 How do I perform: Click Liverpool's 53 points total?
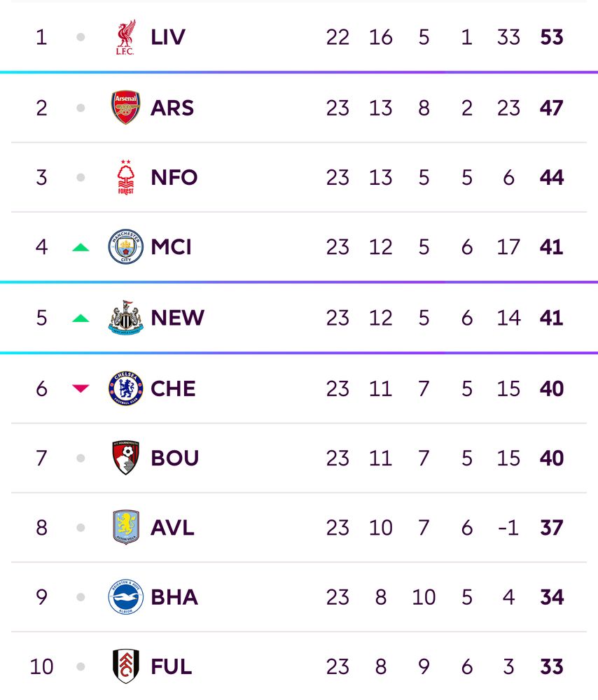pyautogui.click(x=552, y=37)
